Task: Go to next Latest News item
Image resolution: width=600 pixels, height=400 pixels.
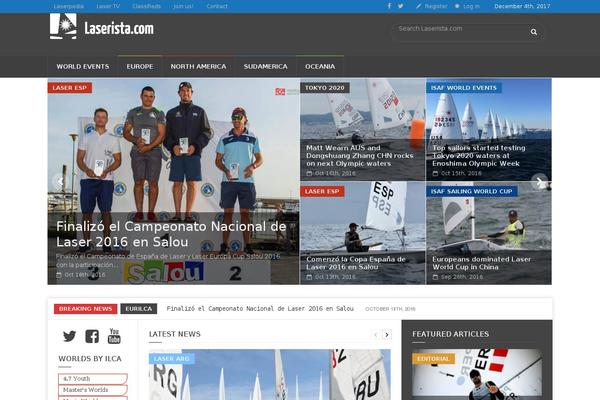Action: click(x=387, y=335)
